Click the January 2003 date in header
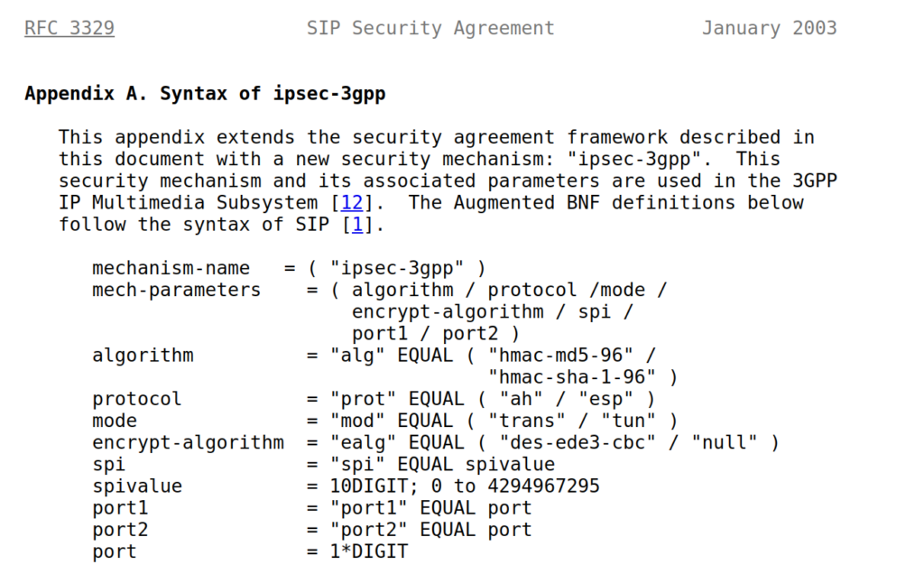The height and width of the screenshot is (574, 924). (769, 28)
